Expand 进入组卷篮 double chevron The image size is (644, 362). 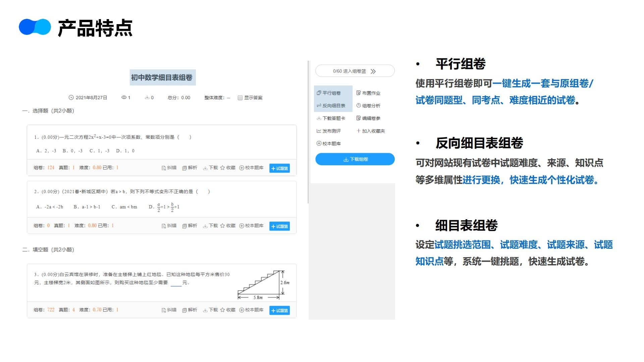(373, 71)
